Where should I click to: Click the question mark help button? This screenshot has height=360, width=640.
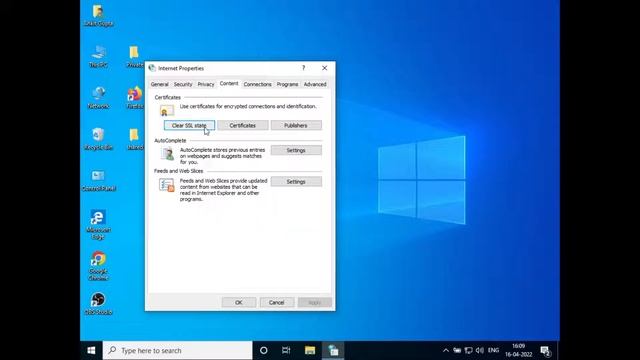click(x=303, y=68)
